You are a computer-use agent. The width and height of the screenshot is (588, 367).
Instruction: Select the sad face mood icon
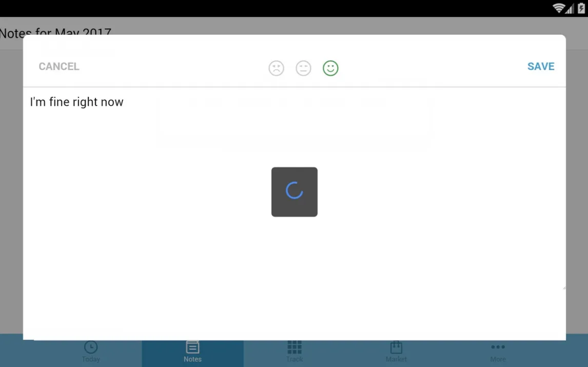coord(276,68)
